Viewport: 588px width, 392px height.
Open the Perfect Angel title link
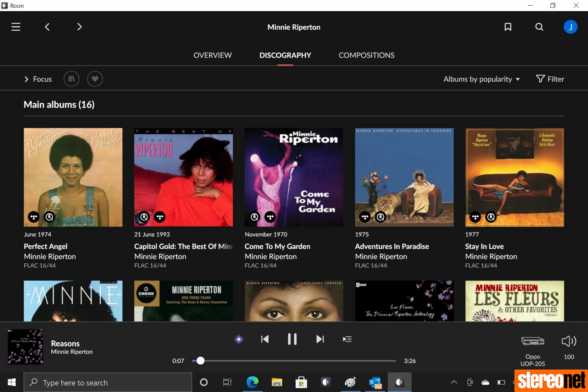point(46,246)
